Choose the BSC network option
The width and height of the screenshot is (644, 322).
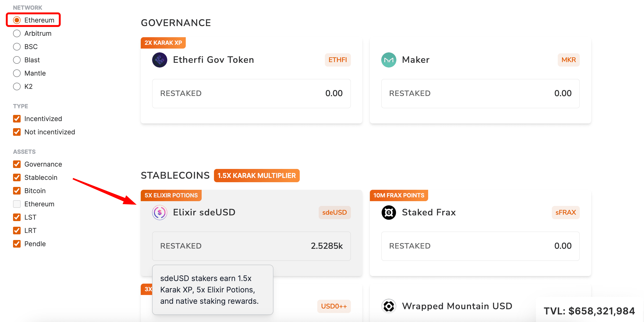point(17,46)
